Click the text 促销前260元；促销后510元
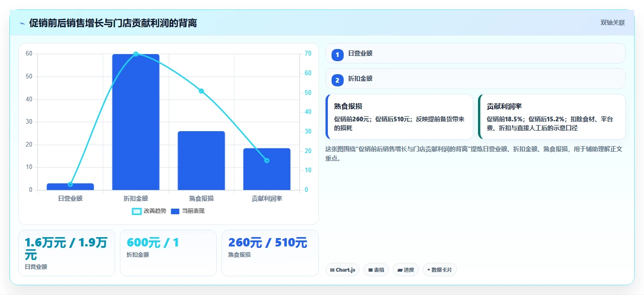 [x=373, y=119]
